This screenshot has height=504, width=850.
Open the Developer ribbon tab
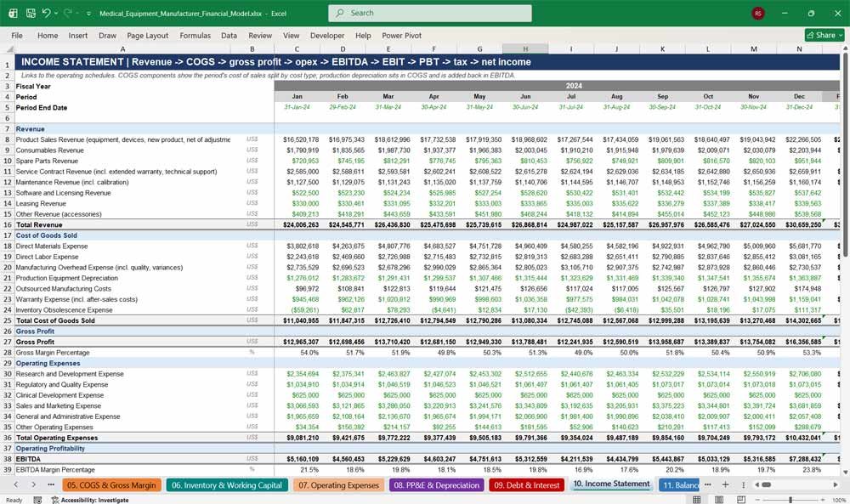coord(327,35)
